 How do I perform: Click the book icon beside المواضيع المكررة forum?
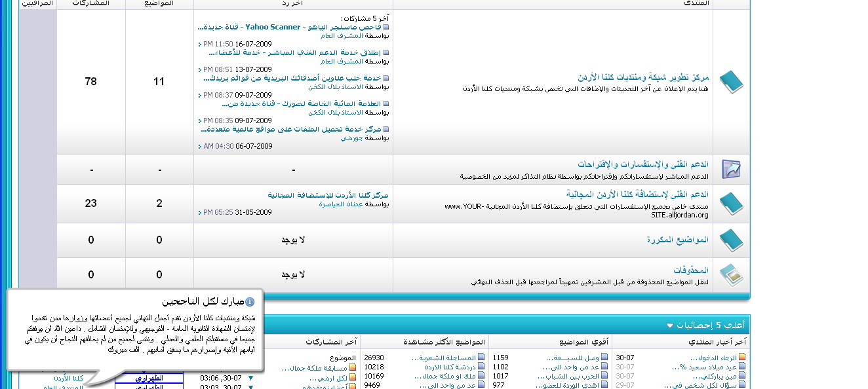click(x=731, y=240)
